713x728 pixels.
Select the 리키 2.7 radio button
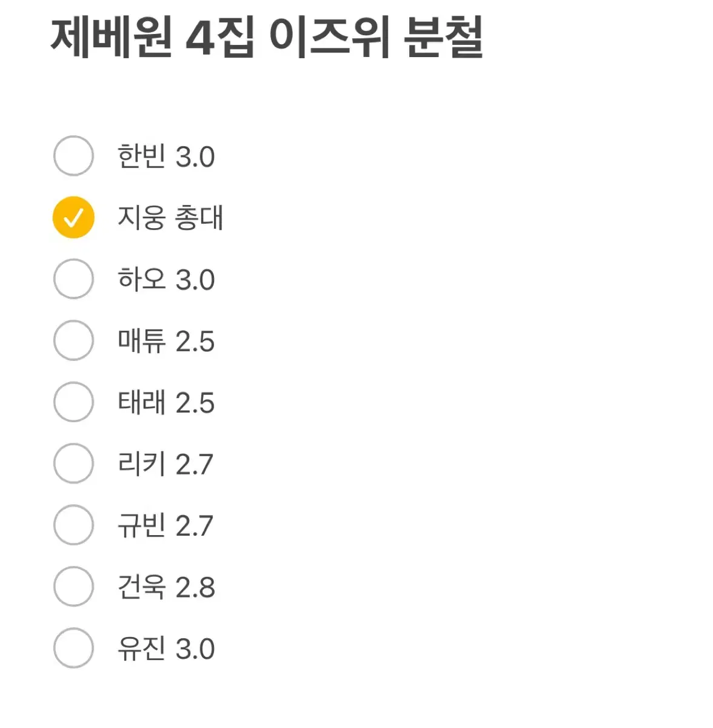pos(73,463)
